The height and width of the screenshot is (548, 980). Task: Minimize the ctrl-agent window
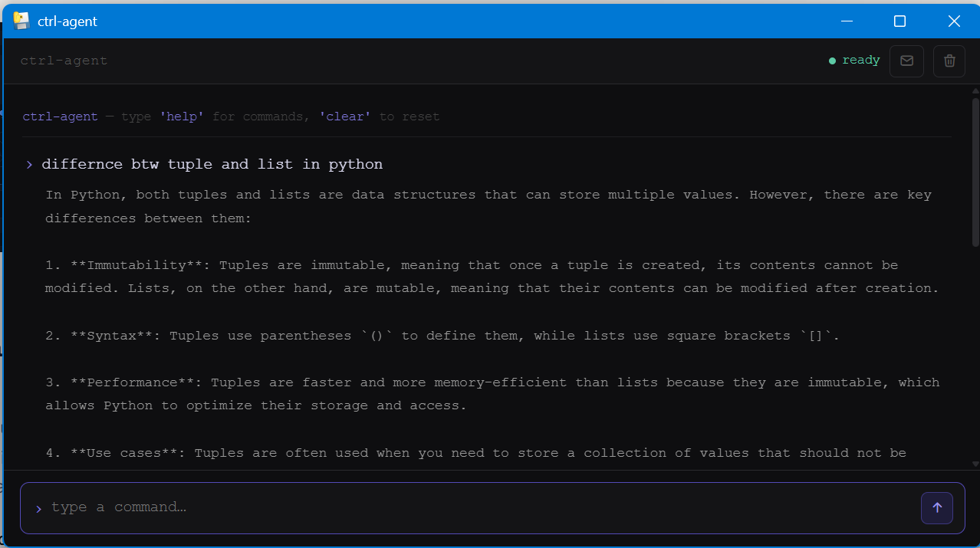tap(847, 21)
